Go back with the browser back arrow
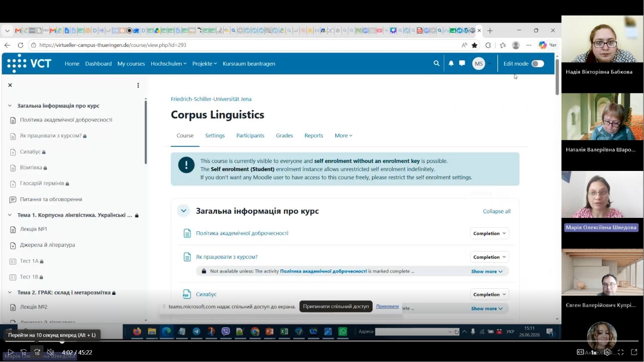The height and width of the screenshot is (362, 644). click(8, 45)
